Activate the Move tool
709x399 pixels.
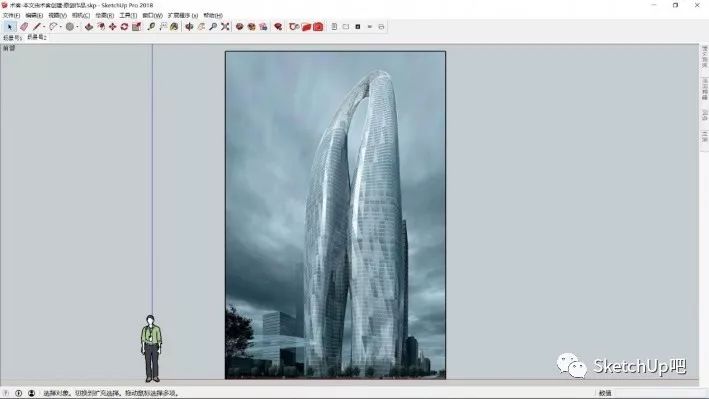click(x=113, y=27)
